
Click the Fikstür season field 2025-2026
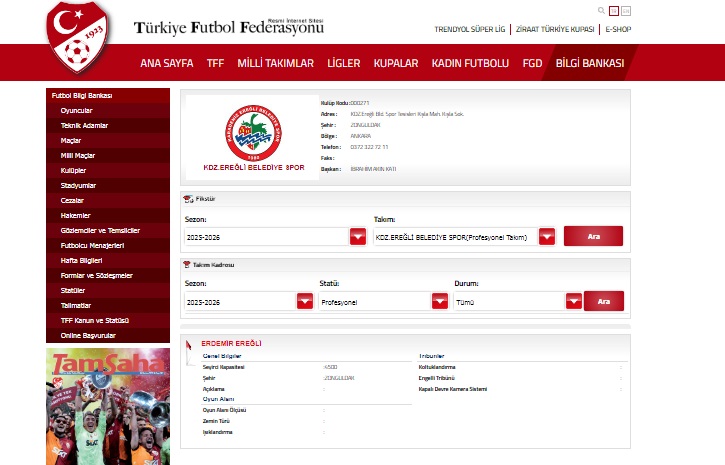[267, 237]
